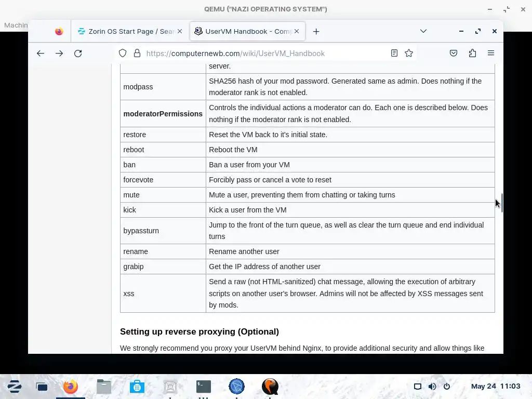The image size is (532, 399).
Task: Open the blue globe browser app
Action: point(236,387)
